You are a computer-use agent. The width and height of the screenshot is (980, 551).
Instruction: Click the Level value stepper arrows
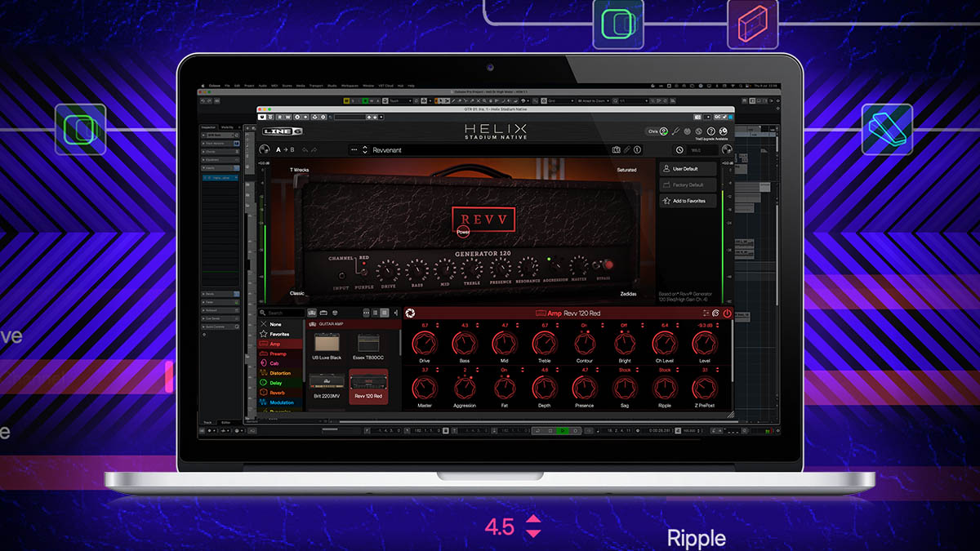pos(719,326)
